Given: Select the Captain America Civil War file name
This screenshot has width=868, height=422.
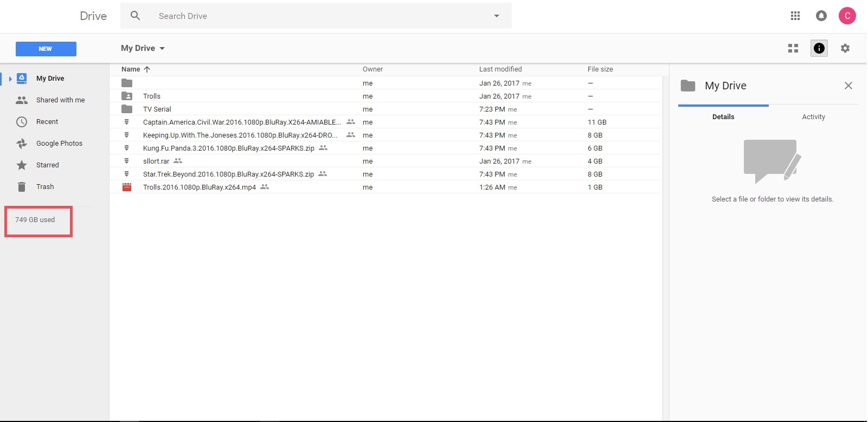Looking at the screenshot, I should click(x=242, y=122).
